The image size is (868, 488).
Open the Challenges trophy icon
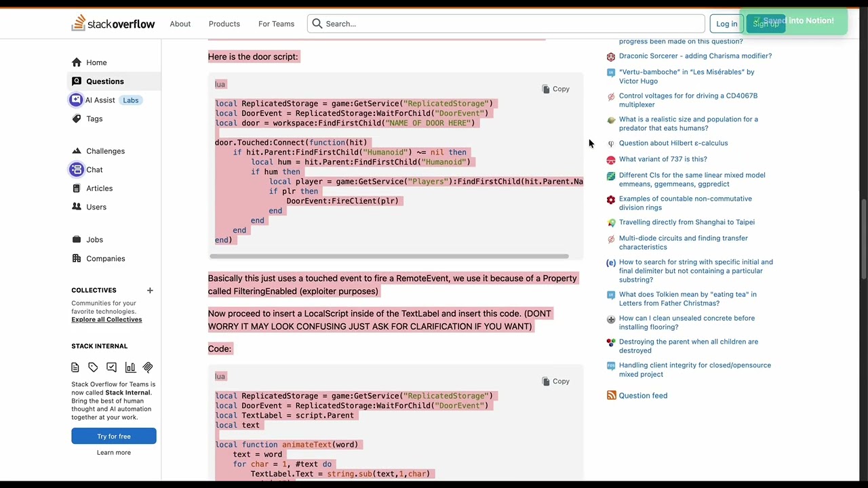click(77, 151)
